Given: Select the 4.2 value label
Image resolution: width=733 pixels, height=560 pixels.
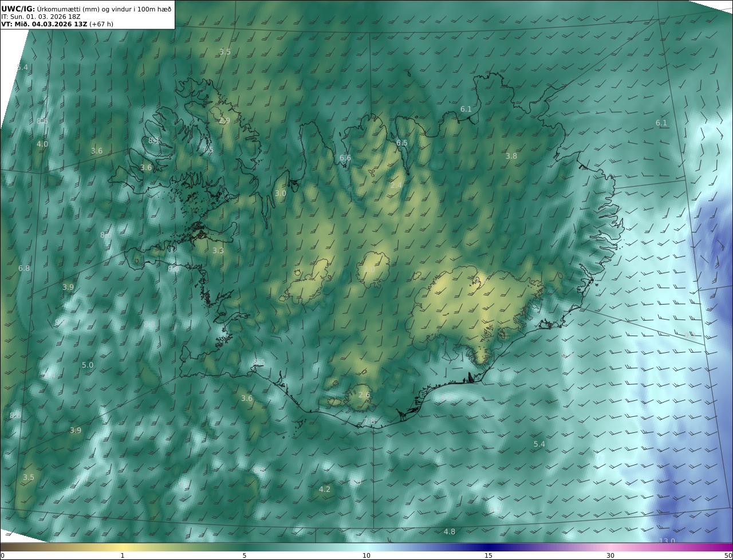Looking at the screenshot, I should (x=325, y=490).
